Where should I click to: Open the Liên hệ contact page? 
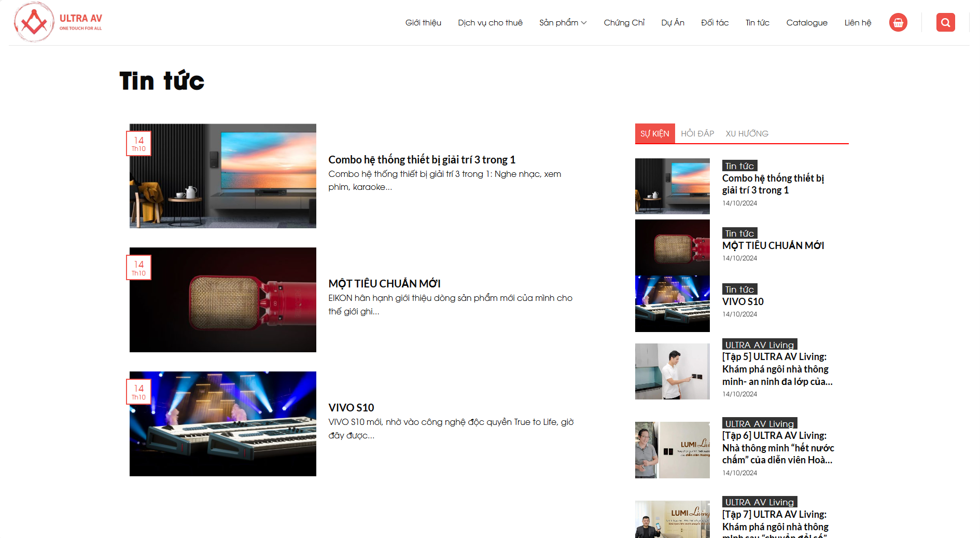click(858, 22)
